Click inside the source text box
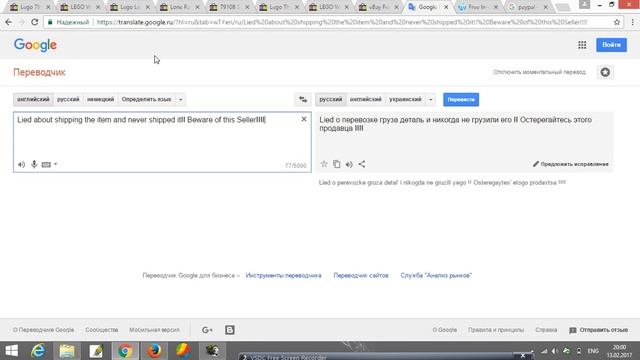Image resolution: width=640 pixels, height=360 pixels. click(162, 142)
